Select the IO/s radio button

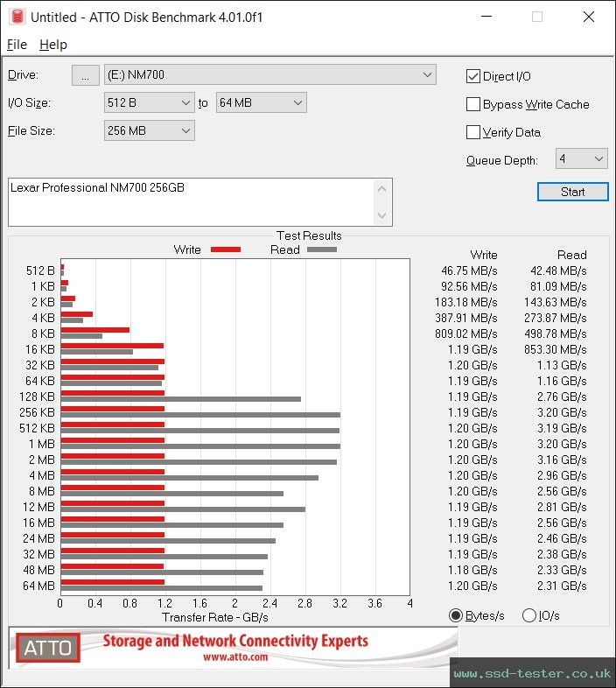pyautogui.click(x=529, y=615)
